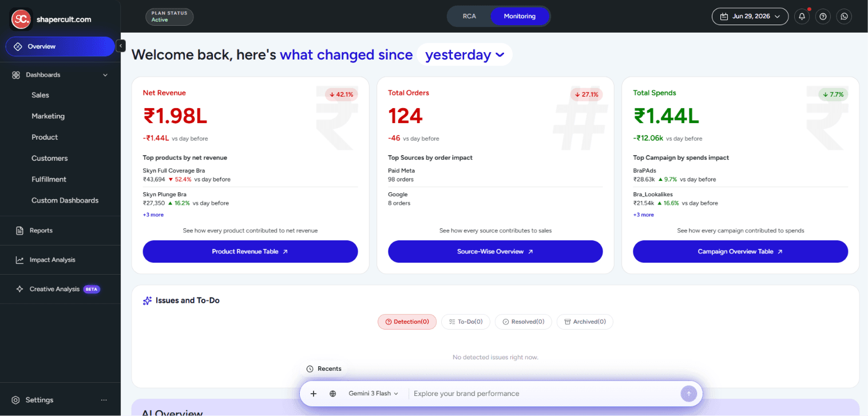
Task: Click Skyn Full Coverage Bra product name
Action: pyautogui.click(x=174, y=171)
